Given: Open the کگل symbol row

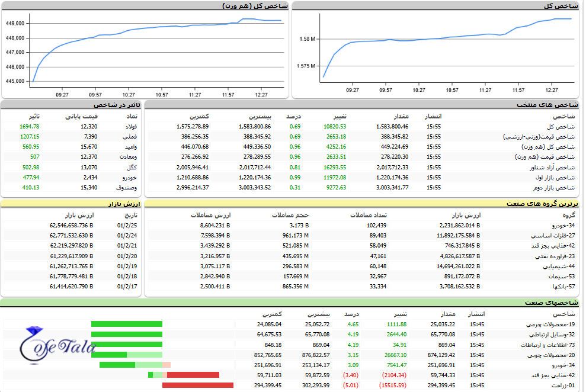Looking at the screenshot, I should (133, 167).
